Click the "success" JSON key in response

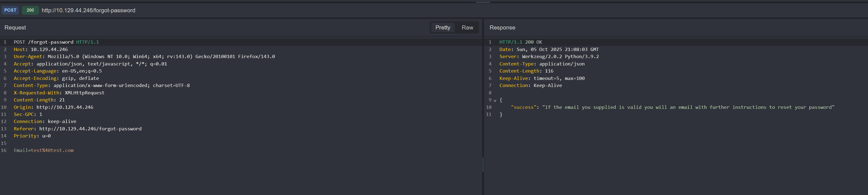pos(523,107)
